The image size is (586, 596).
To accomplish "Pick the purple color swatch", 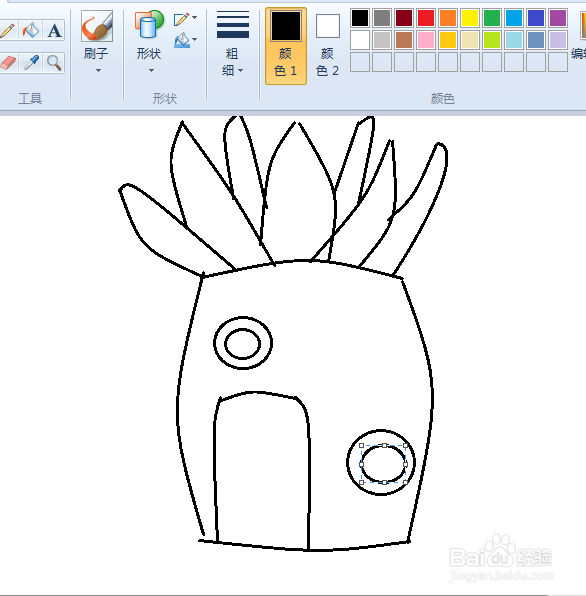I will [558, 18].
